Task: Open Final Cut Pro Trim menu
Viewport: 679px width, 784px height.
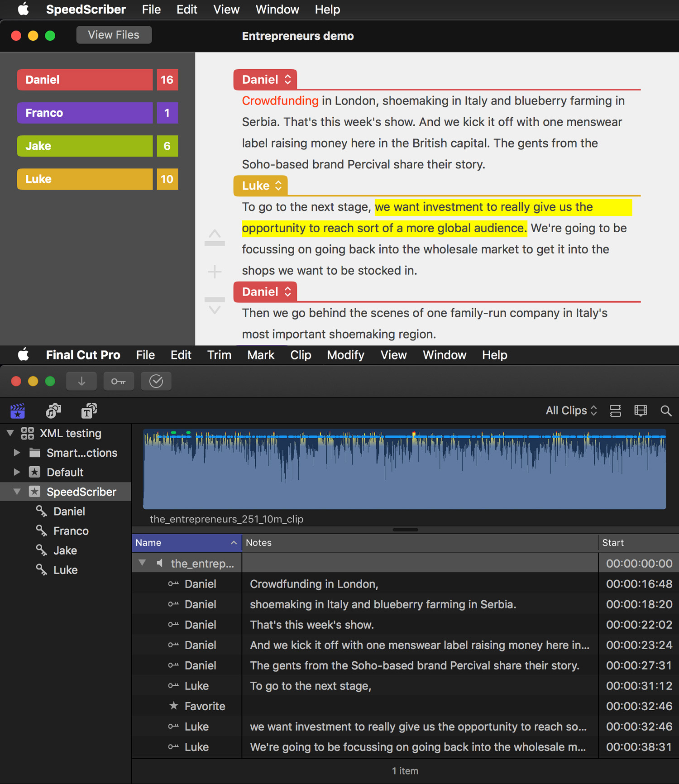Action: pyautogui.click(x=220, y=355)
